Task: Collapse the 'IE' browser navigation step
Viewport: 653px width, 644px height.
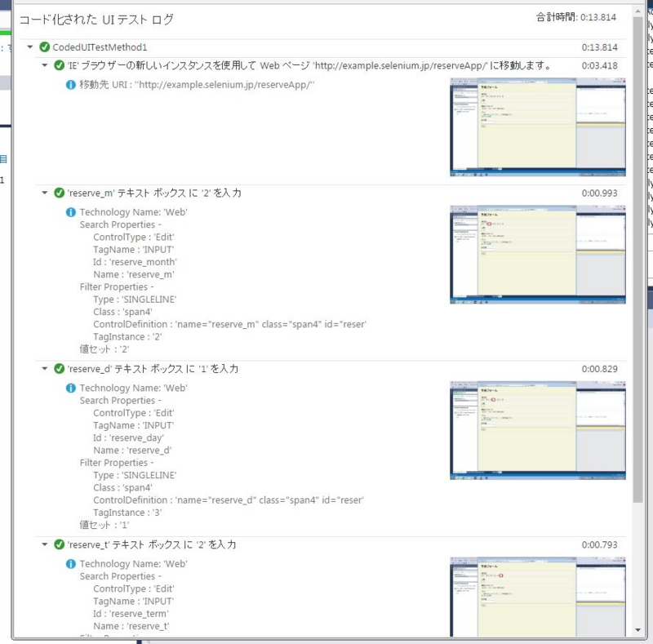Action: click(45, 65)
